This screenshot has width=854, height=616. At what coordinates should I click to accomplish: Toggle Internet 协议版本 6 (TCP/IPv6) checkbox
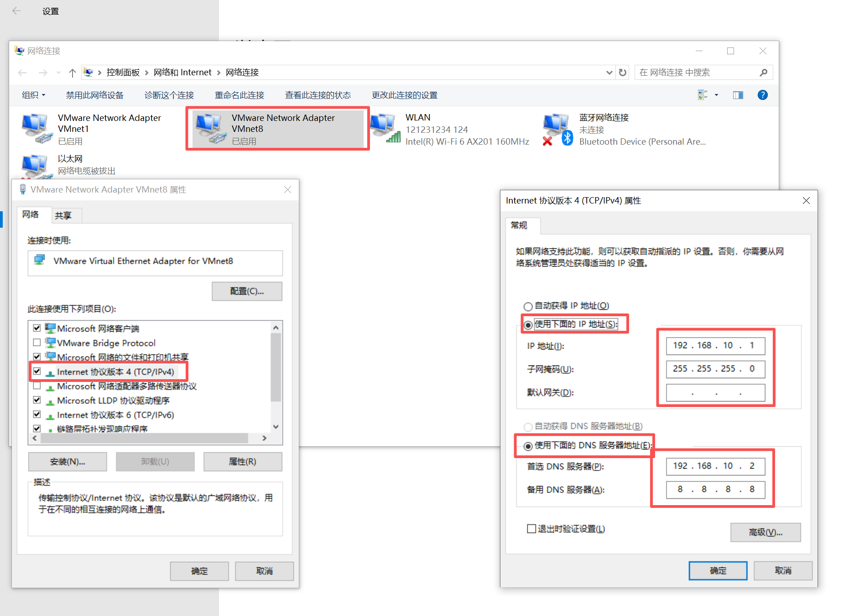coord(37,414)
